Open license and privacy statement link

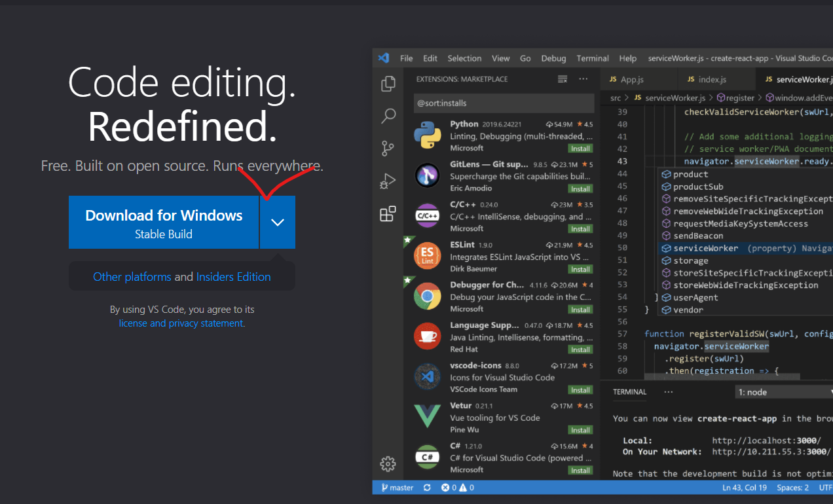coord(181,323)
